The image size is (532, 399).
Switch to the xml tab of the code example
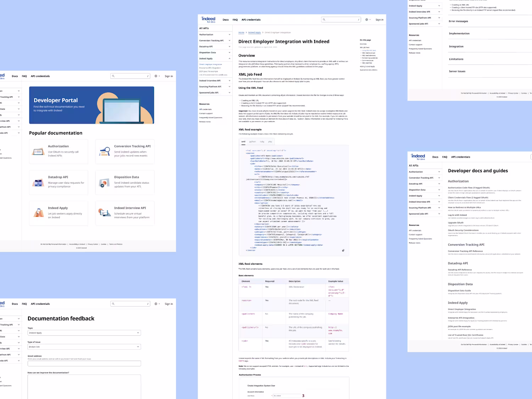243,142
